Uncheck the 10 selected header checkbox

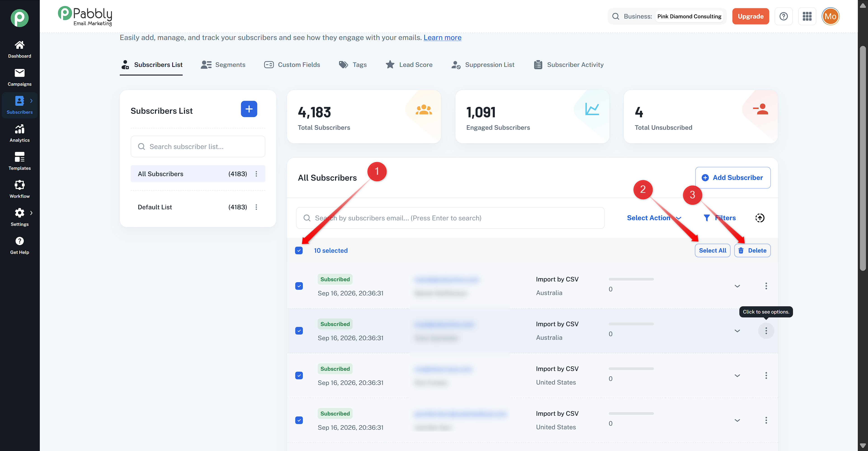pos(299,250)
